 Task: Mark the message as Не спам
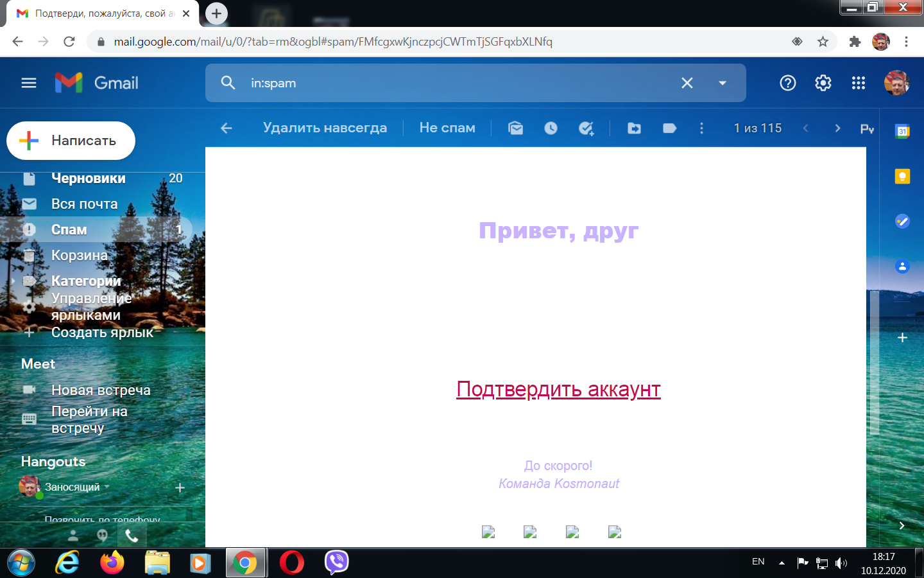click(x=447, y=128)
